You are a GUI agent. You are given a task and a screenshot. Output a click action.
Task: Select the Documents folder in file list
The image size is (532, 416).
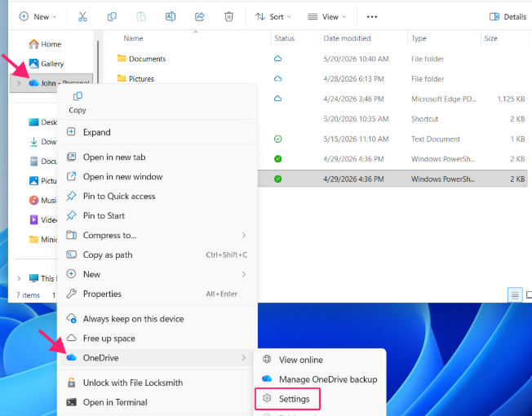coord(141,59)
